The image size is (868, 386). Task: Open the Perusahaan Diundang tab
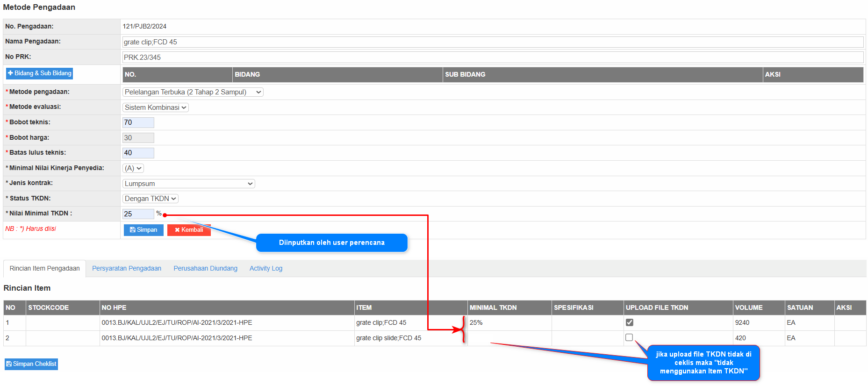pyautogui.click(x=206, y=269)
